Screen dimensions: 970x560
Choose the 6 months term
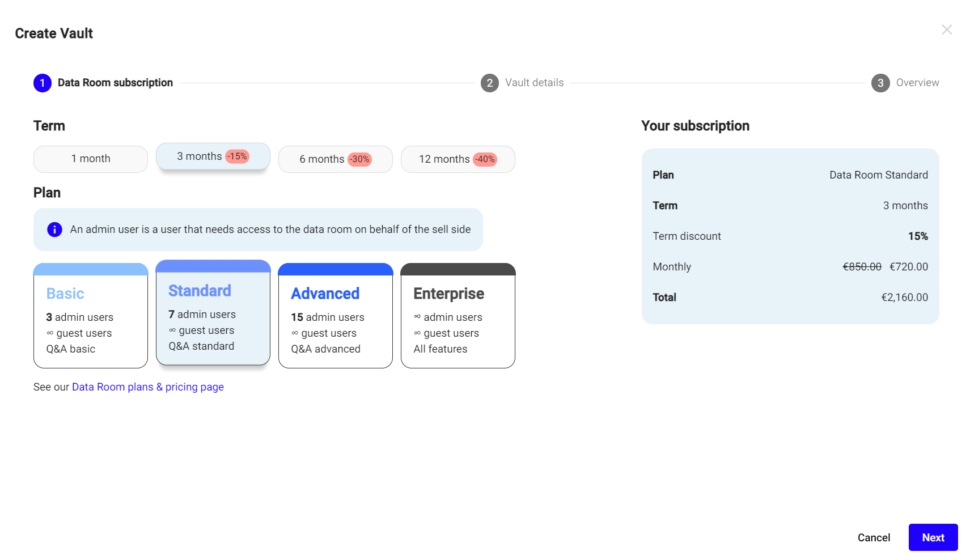(x=321, y=159)
